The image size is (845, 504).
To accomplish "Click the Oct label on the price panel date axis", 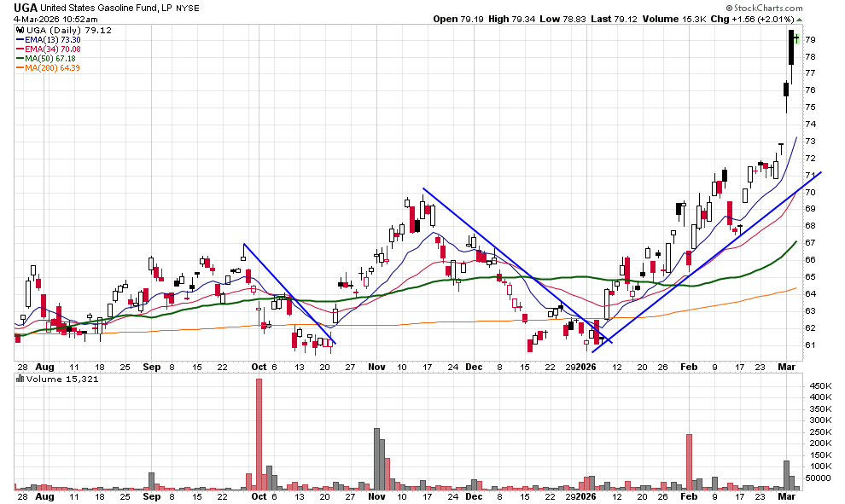I will (x=259, y=367).
